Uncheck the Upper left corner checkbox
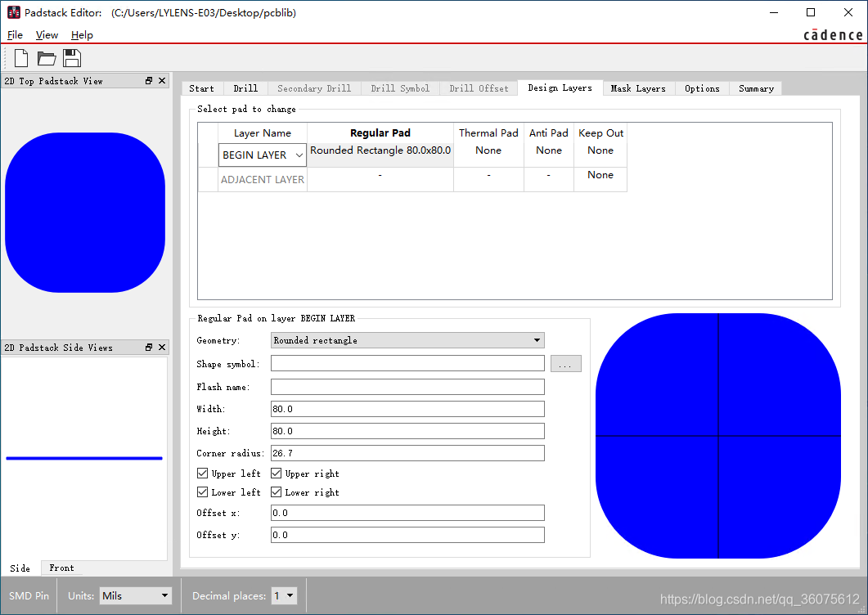 [203, 474]
